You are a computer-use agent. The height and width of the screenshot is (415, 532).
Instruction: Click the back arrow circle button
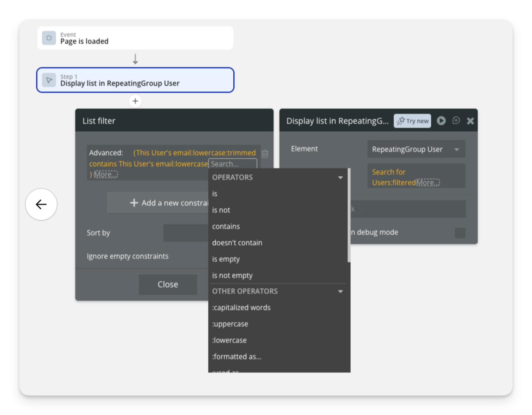pos(41,204)
